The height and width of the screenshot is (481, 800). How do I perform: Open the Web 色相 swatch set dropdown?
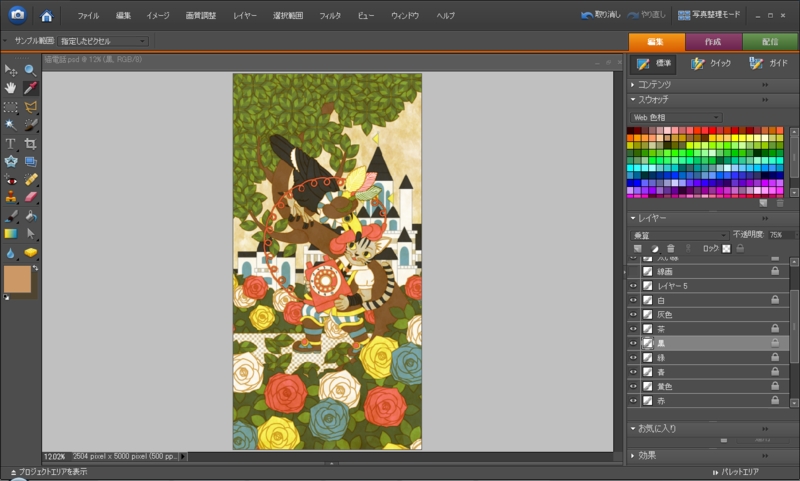pos(676,117)
